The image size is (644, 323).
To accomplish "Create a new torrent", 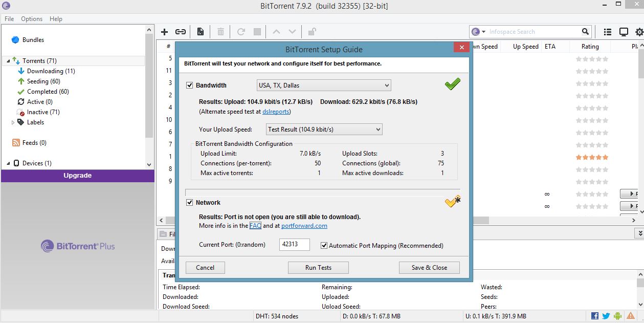I will 200,32.
